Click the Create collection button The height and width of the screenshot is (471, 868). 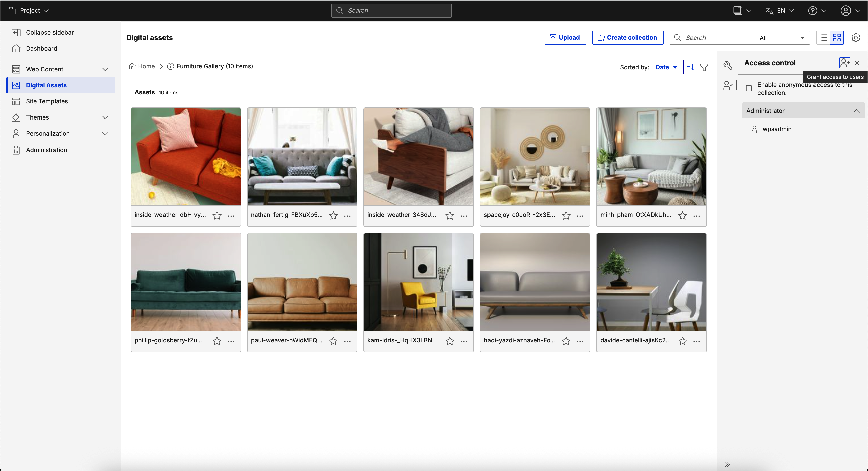[x=627, y=38]
